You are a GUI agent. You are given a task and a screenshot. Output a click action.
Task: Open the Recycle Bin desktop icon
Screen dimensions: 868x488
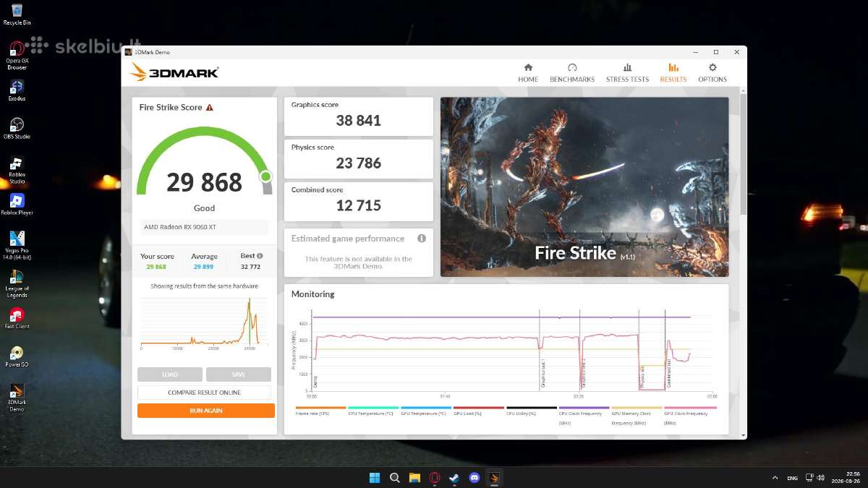tap(17, 15)
